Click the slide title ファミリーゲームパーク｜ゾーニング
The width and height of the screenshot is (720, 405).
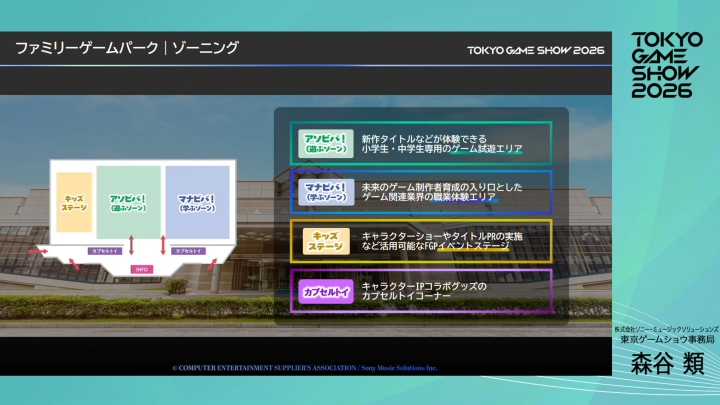tap(127, 48)
